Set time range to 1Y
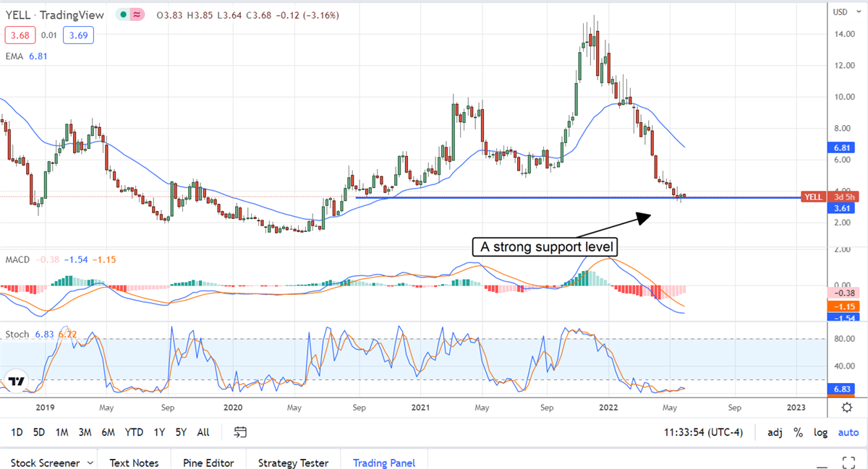The height and width of the screenshot is (469, 868). point(159,432)
